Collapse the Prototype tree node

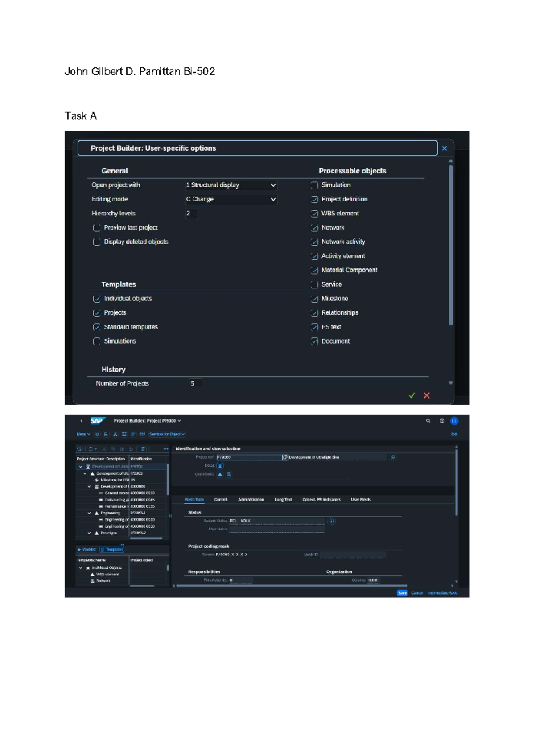click(x=89, y=533)
